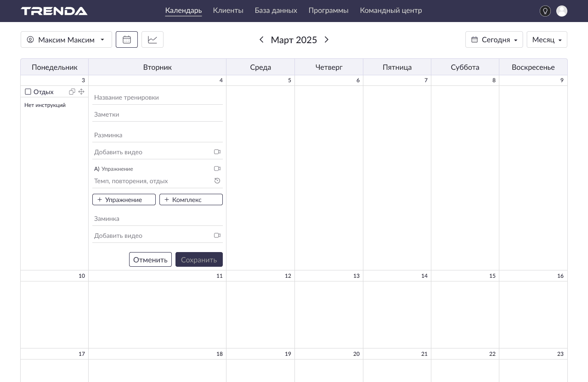Tick the Отдых checkbox

28,92
